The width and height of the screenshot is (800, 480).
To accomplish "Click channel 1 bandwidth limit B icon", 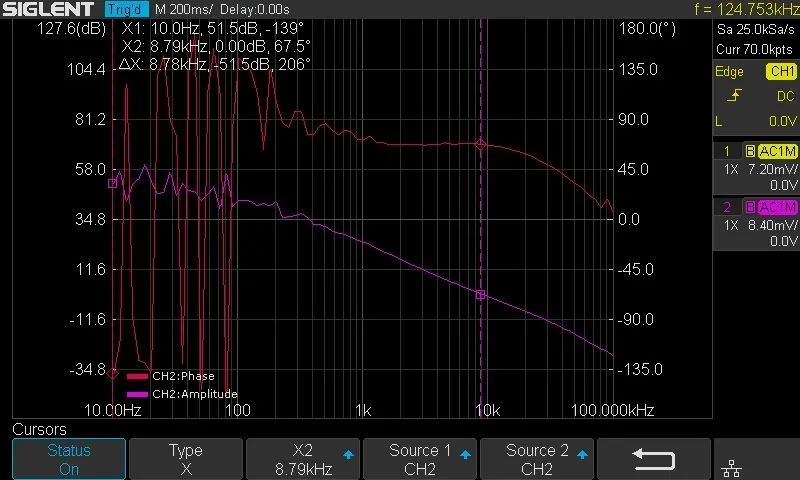I will (750, 151).
